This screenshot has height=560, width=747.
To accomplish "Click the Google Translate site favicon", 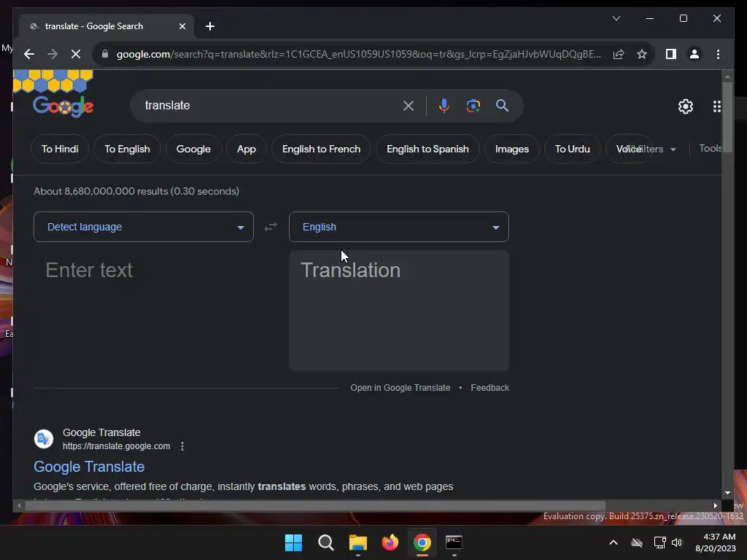I will (43, 439).
